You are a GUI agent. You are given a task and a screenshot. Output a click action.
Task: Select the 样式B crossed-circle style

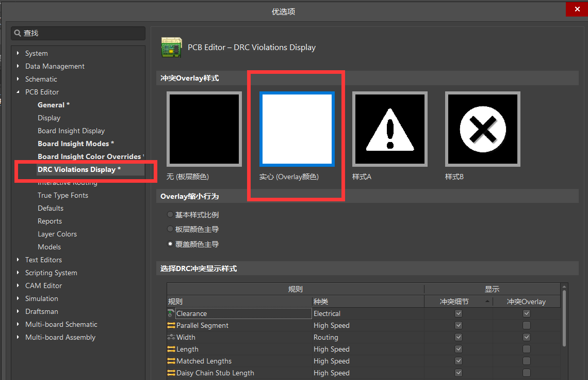pyautogui.click(x=482, y=129)
